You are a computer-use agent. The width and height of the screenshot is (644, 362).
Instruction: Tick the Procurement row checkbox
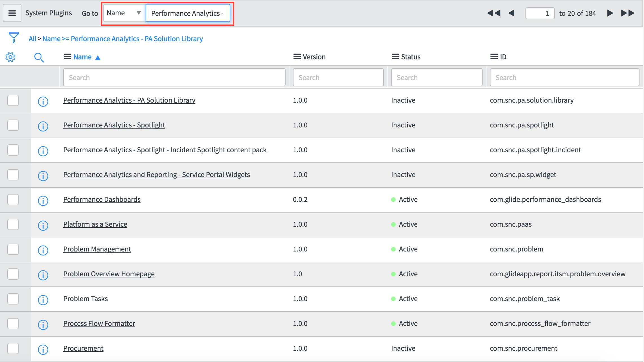13,348
